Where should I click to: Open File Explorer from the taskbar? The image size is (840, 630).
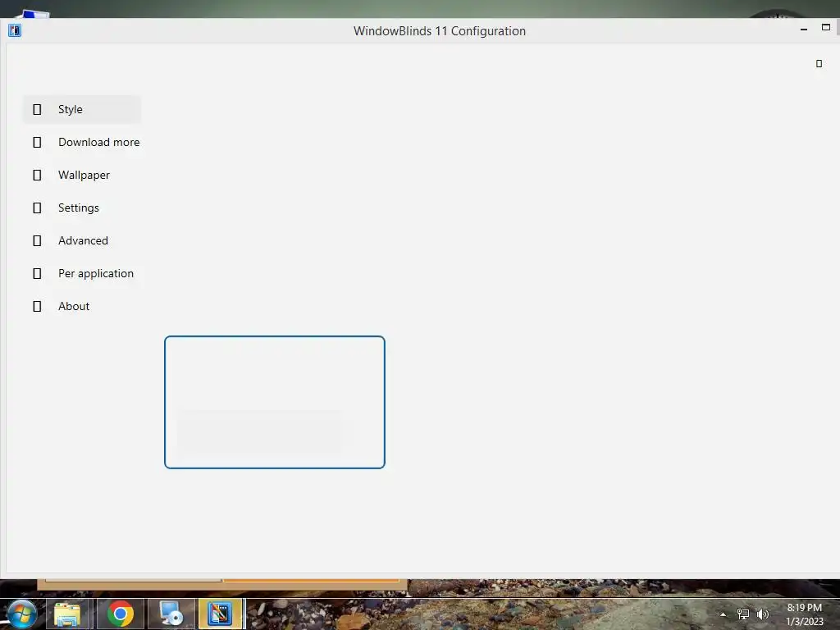click(67, 614)
